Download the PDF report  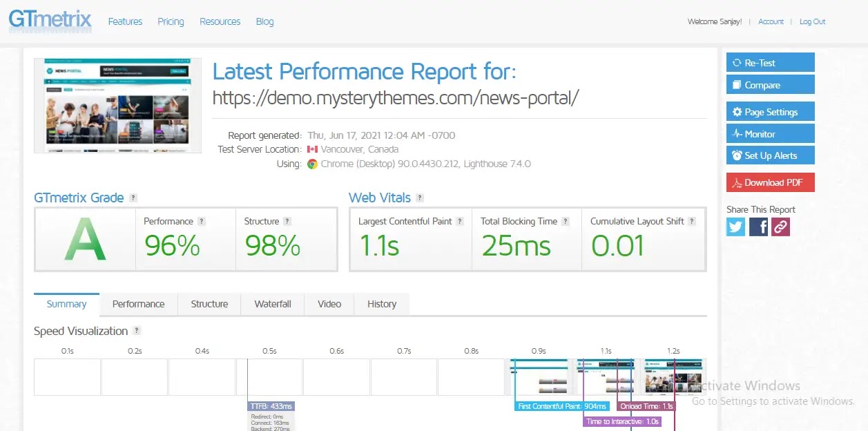pyautogui.click(x=771, y=182)
